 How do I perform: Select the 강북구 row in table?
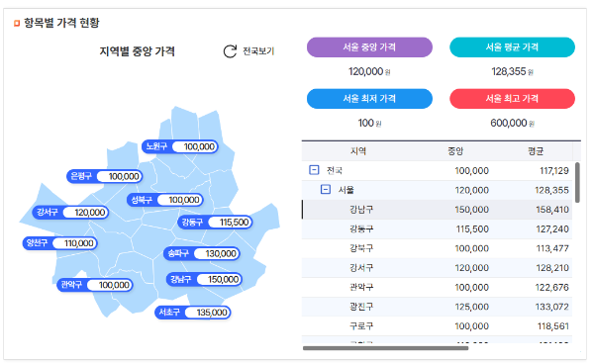tap(438, 248)
